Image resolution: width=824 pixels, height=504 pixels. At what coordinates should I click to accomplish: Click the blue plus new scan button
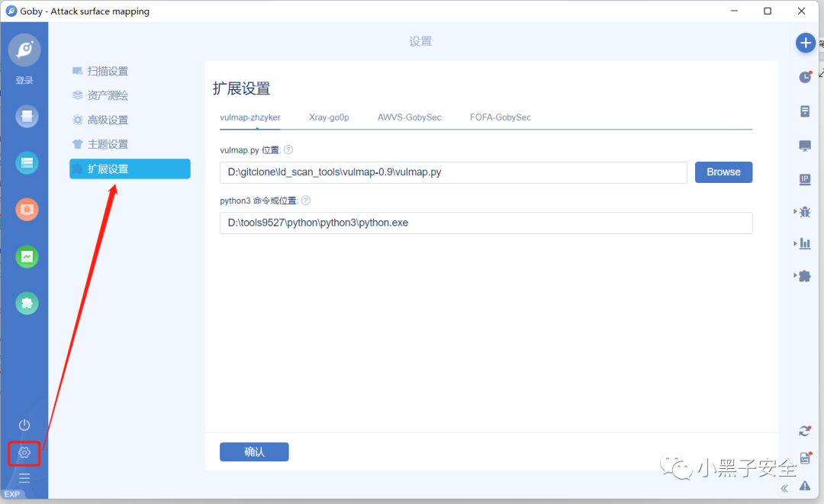click(x=805, y=43)
